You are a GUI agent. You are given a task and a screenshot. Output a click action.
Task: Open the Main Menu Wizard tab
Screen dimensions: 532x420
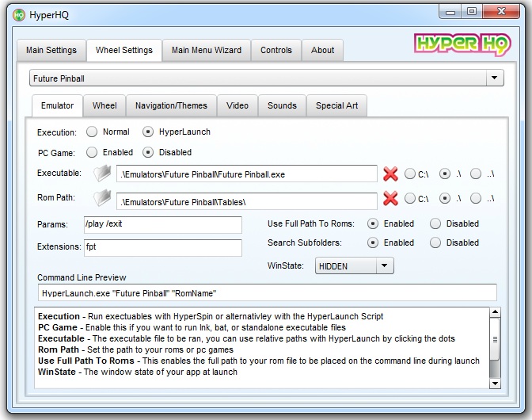207,50
